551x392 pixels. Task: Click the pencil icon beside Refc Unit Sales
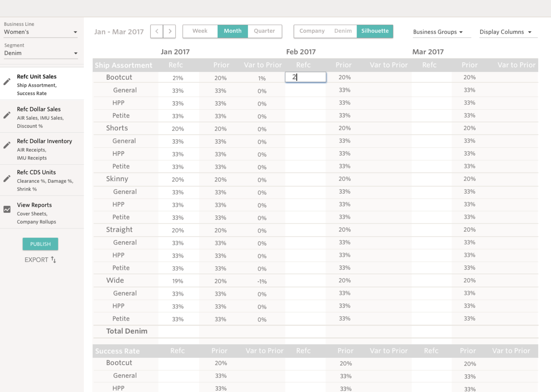pos(7,82)
